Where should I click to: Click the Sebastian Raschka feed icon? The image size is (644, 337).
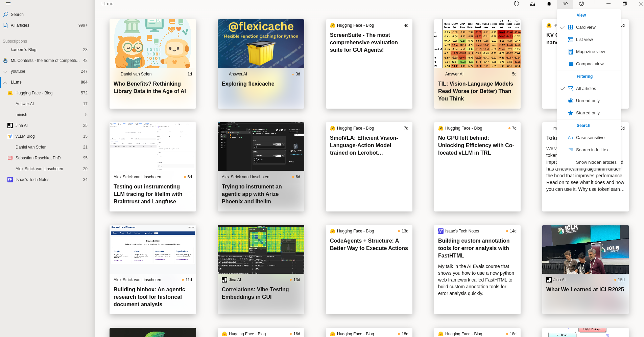pyautogui.click(x=10, y=158)
